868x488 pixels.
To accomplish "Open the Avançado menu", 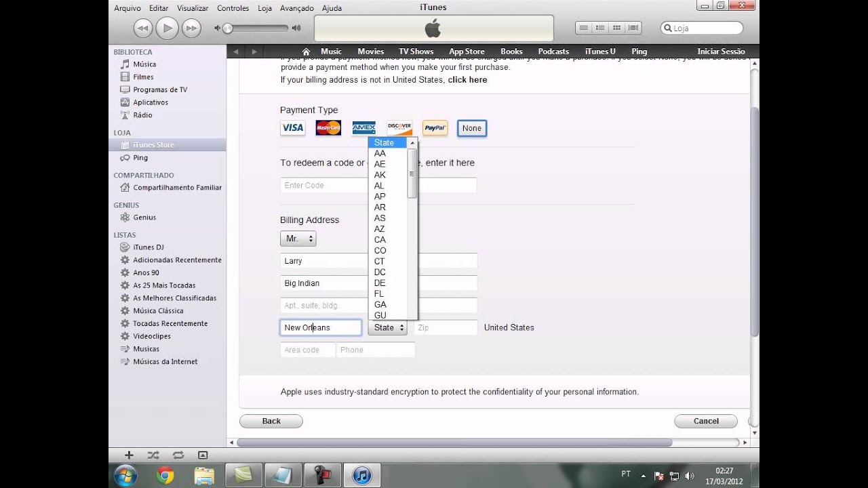I will tap(297, 8).
